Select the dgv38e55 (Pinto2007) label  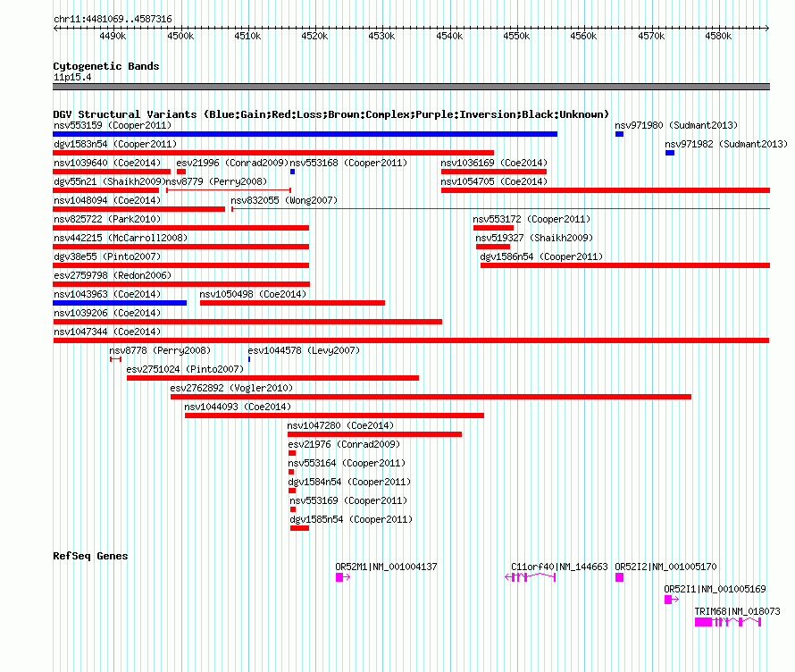(x=107, y=256)
